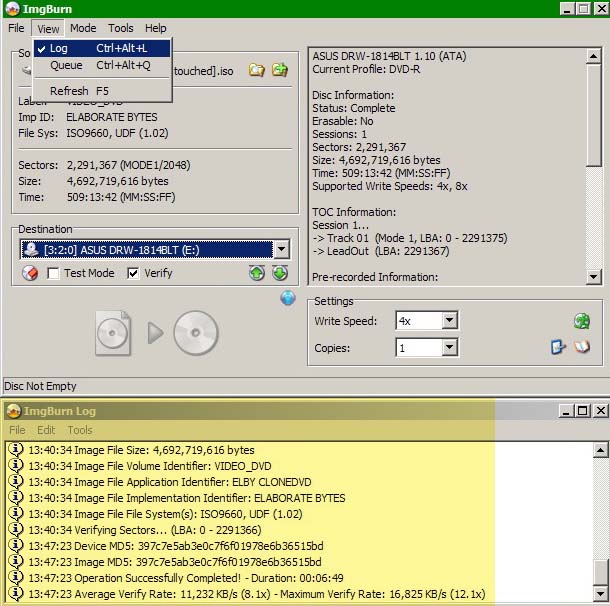Click disc info panel scroll up arrow
Viewport: 610px width, 606px height.
(593, 56)
